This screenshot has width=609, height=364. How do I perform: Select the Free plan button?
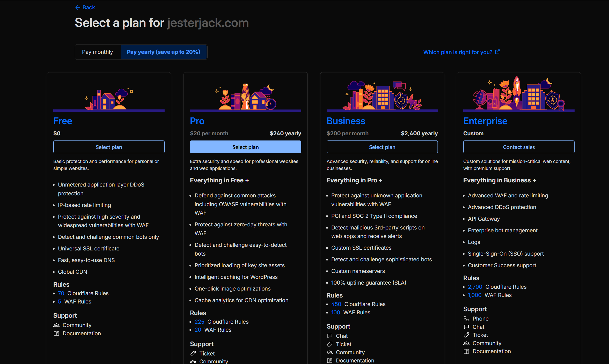click(x=109, y=147)
